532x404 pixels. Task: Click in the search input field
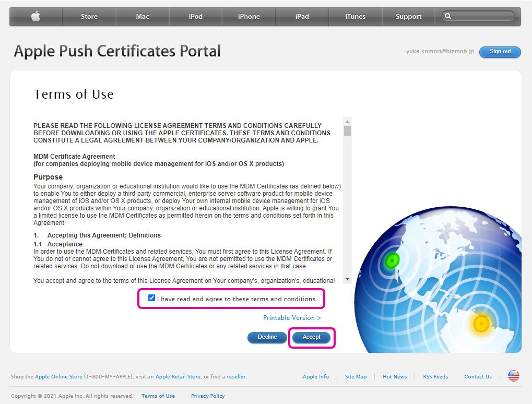[x=483, y=17]
